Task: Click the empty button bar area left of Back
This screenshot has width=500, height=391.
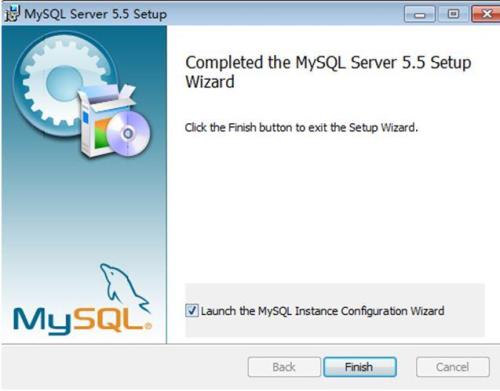Action: (x=123, y=367)
